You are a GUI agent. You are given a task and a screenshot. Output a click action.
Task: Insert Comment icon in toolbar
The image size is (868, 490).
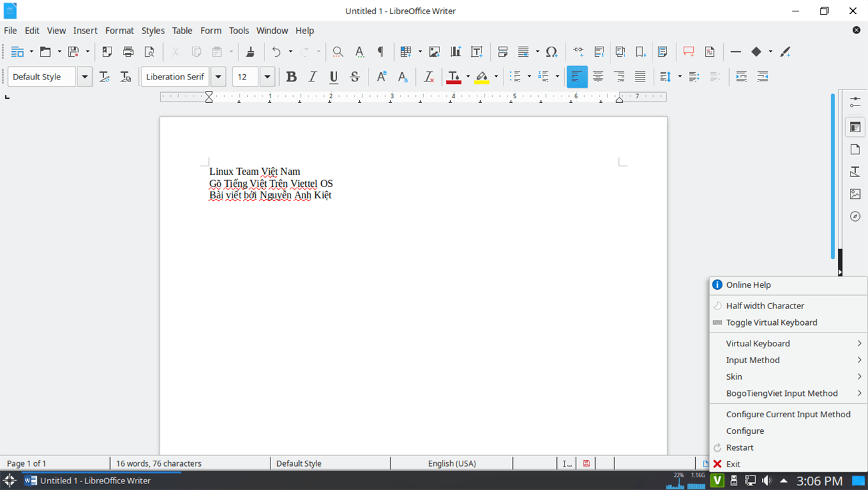pos(688,51)
